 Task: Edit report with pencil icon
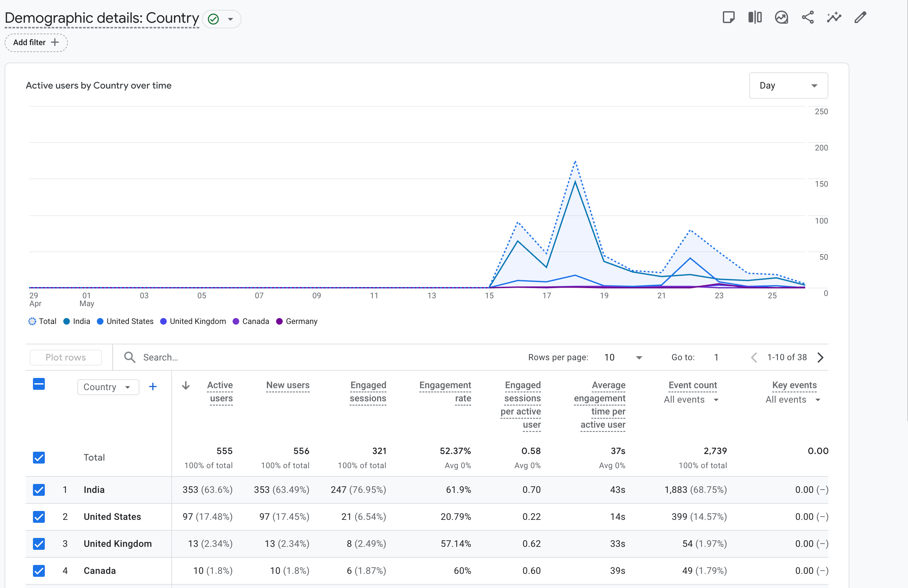860,17
